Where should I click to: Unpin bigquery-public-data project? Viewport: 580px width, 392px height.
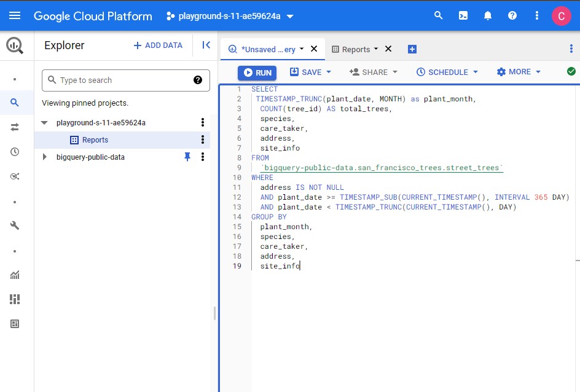coord(187,157)
